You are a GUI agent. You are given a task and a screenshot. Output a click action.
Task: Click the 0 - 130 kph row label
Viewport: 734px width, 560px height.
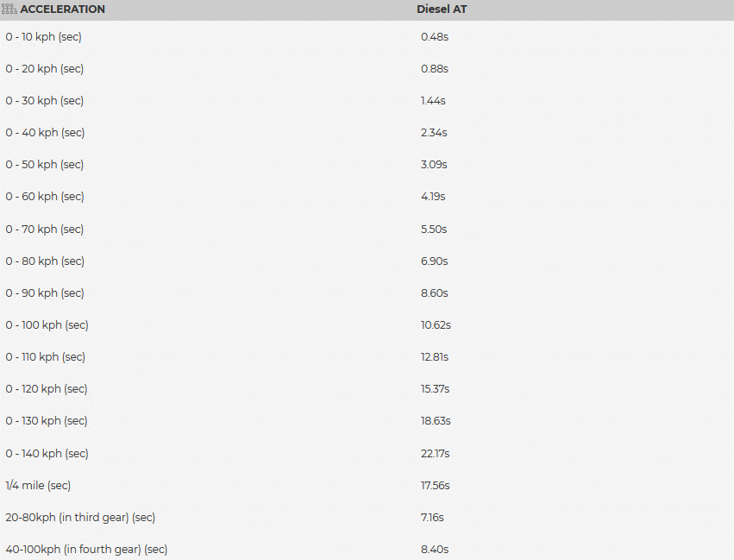(x=47, y=421)
